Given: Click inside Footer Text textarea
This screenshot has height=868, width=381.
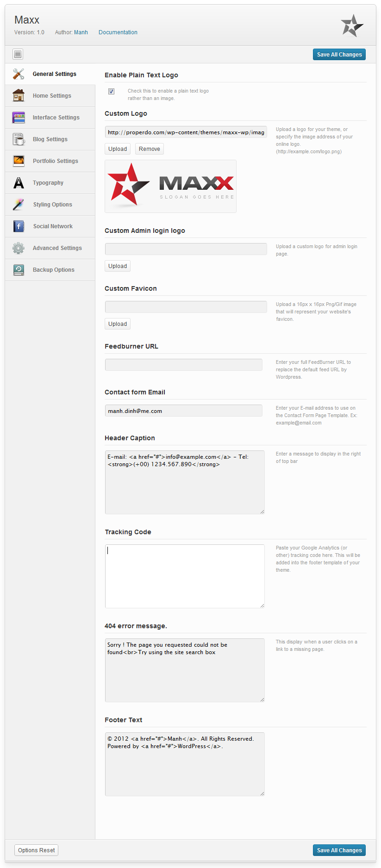Looking at the screenshot, I should click(x=185, y=764).
